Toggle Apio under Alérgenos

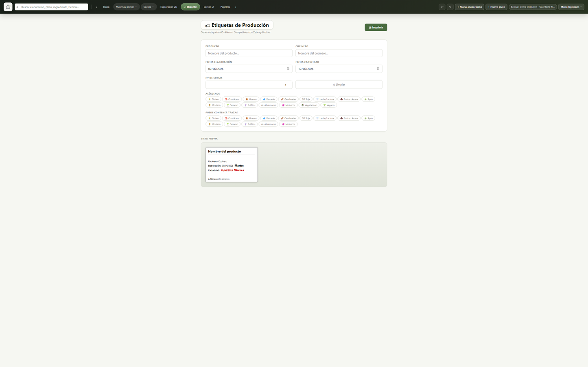click(368, 99)
